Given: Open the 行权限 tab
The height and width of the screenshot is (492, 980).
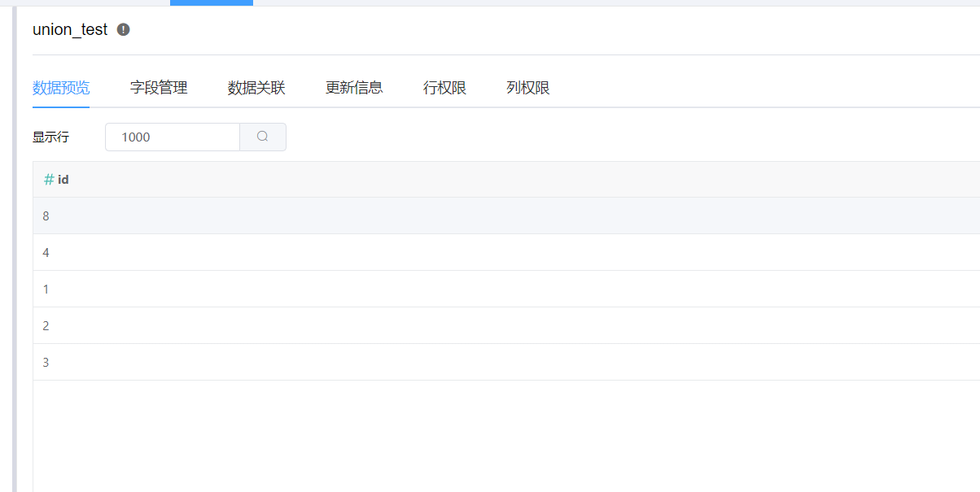Looking at the screenshot, I should [444, 88].
